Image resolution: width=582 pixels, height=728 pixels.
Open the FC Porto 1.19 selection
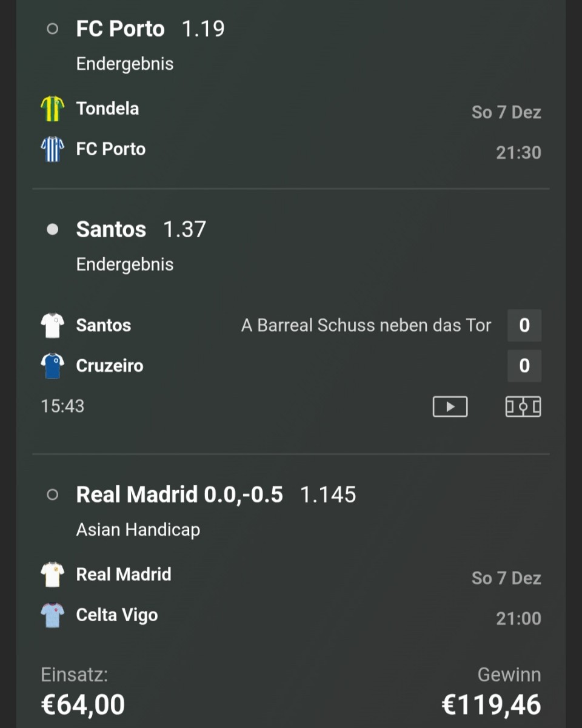point(150,29)
